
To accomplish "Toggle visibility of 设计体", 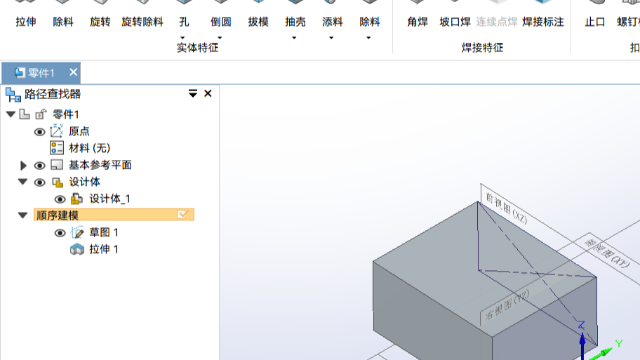I will [40, 182].
